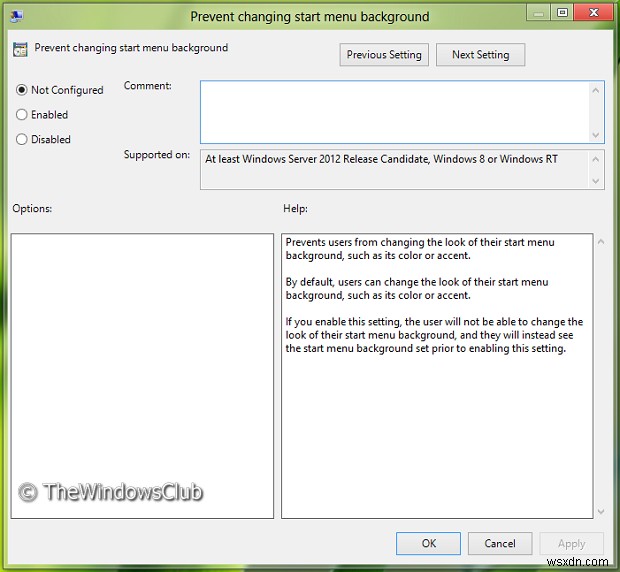Select the Not Configured radio button
This screenshot has height=572, width=620.
22,90
